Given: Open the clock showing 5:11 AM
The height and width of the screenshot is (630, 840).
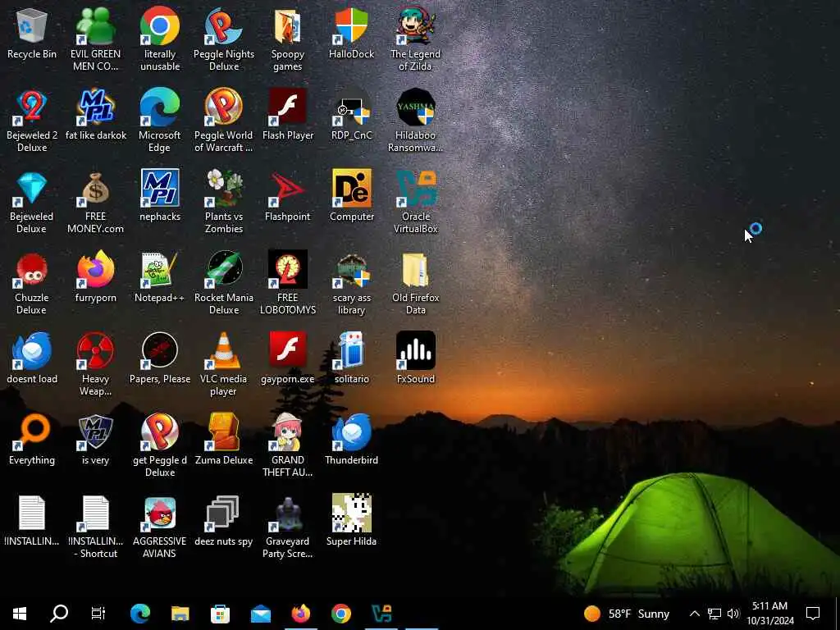Looking at the screenshot, I should click(769, 614).
